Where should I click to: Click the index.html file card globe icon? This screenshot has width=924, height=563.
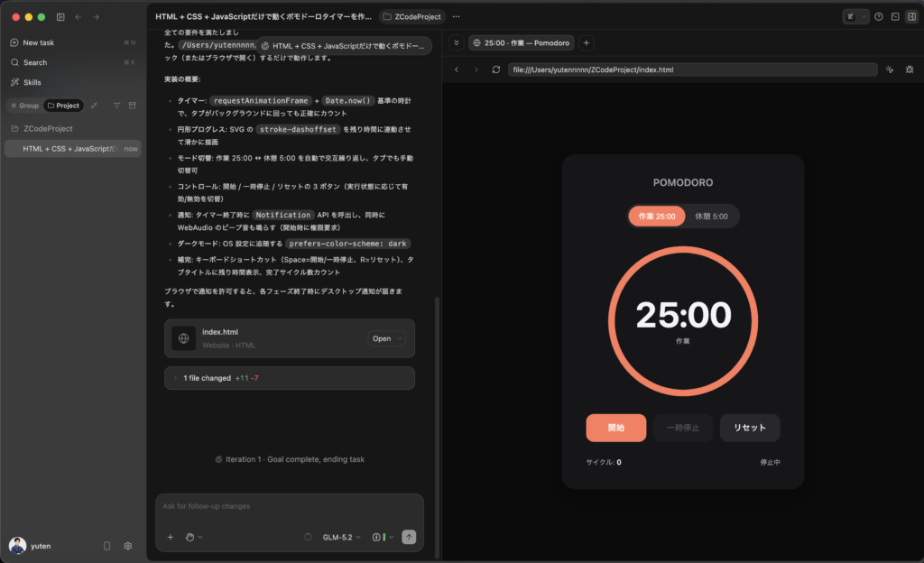(x=184, y=338)
